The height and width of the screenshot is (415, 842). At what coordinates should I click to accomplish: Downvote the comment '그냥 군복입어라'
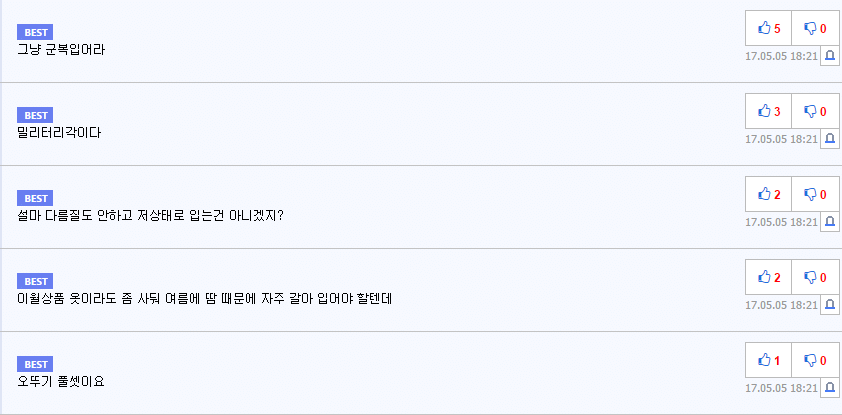click(815, 28)
